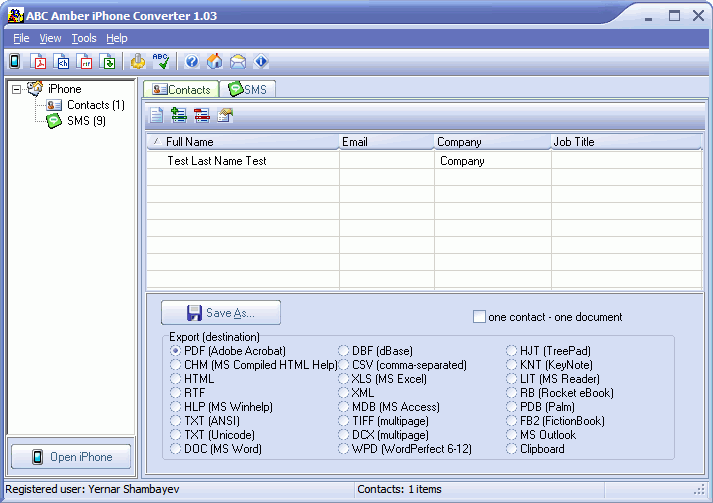The width and height of the screenshot is (713, 503).
Task: Select HLP (MS Winhelp) export option
Action: coord(176,407)
